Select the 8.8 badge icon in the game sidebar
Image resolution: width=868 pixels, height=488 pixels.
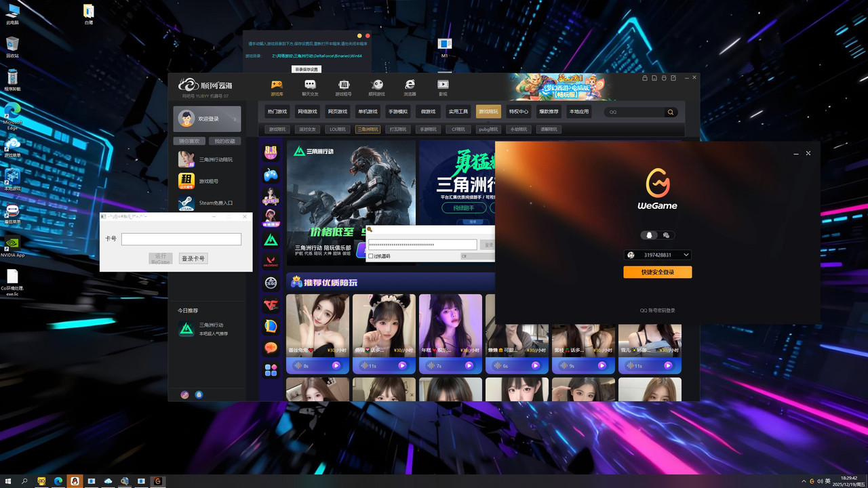coord(271,152)
